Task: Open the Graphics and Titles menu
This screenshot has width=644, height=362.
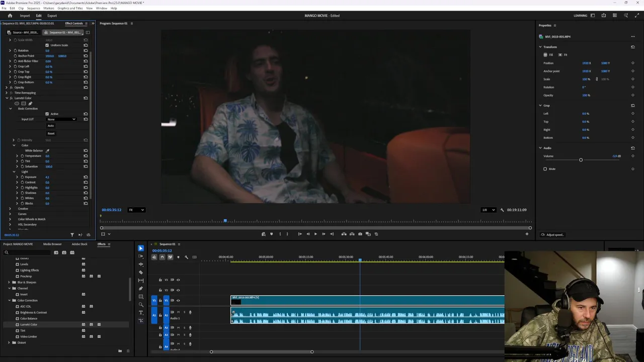Action: coord(70,9)
